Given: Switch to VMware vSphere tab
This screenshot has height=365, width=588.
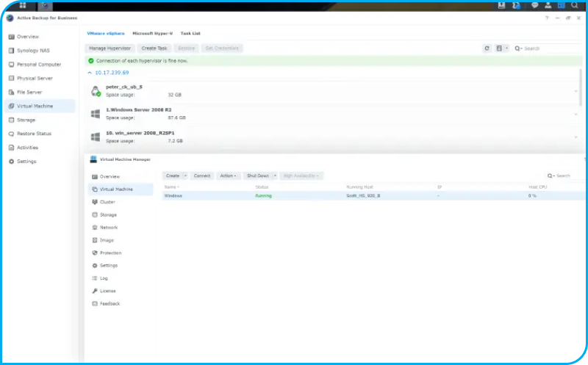Looking at the screenshot, I should (x=106, y=33).
